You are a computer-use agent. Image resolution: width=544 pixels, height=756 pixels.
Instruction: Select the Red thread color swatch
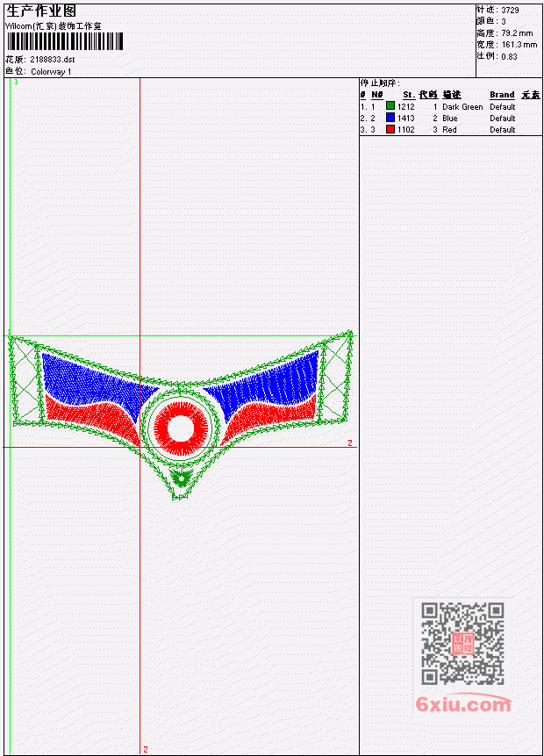390,129
